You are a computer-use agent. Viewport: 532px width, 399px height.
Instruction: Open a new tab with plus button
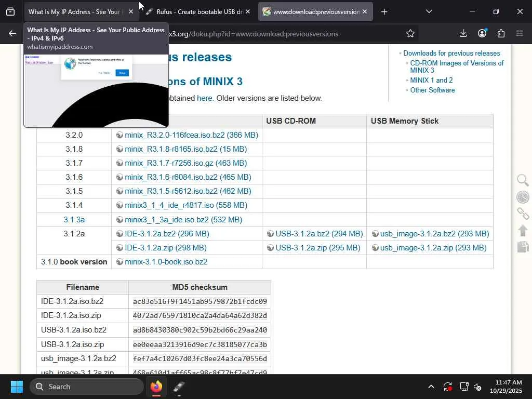click(x=384, y=12)
